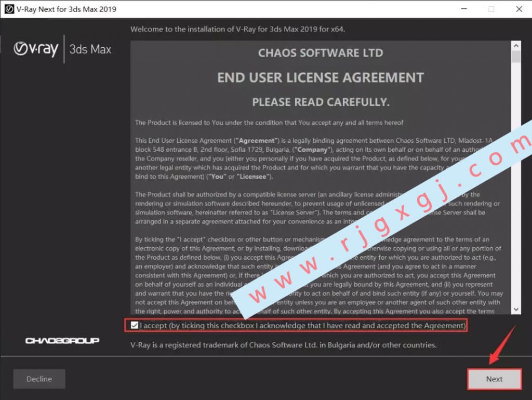Click the V-Ray registered trademark notice
Screen dimensions: 532x400
(283, 345)
